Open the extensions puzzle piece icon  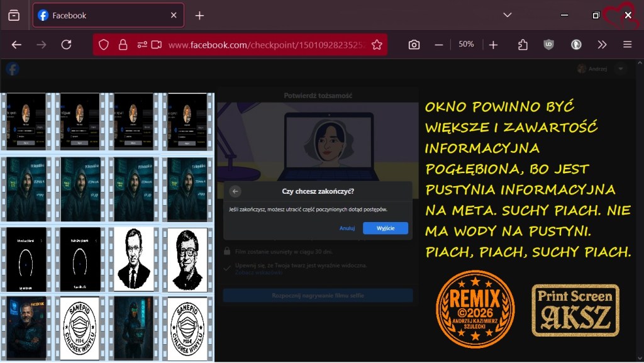tap(523, 45)
